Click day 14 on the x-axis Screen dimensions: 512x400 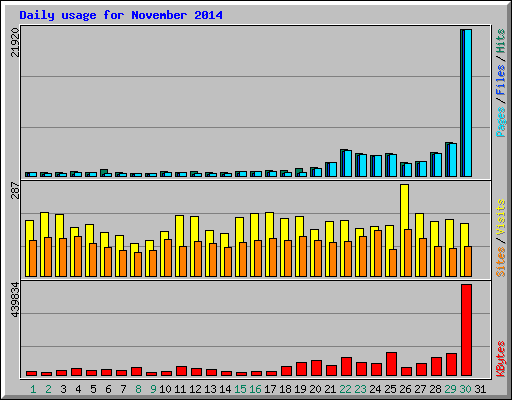click(225, 389)
